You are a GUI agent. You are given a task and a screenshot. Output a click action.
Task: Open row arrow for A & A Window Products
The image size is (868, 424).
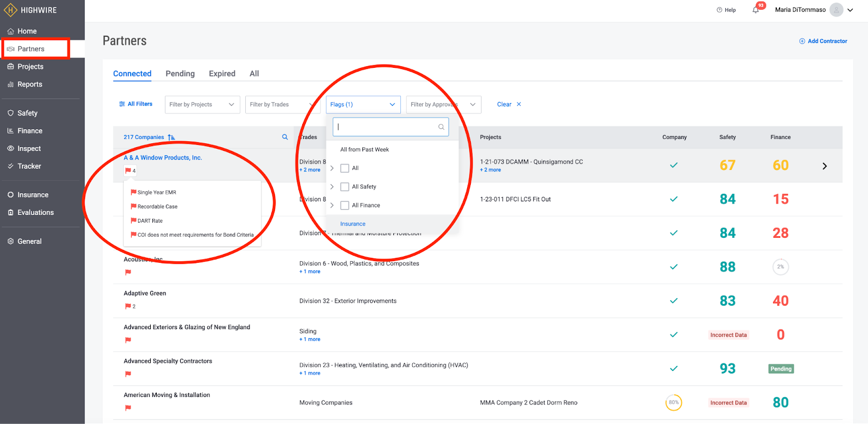coord(825,166)
